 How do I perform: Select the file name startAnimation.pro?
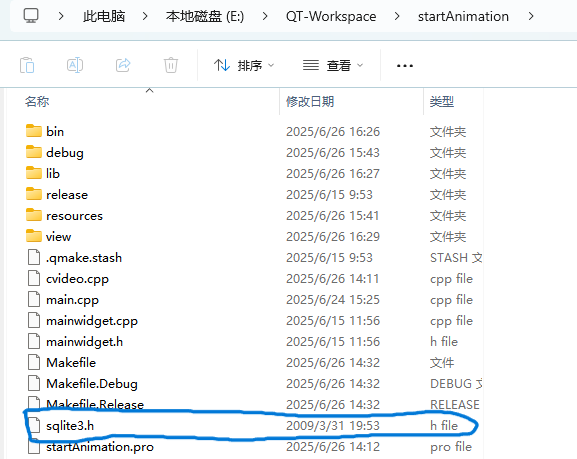100,446
